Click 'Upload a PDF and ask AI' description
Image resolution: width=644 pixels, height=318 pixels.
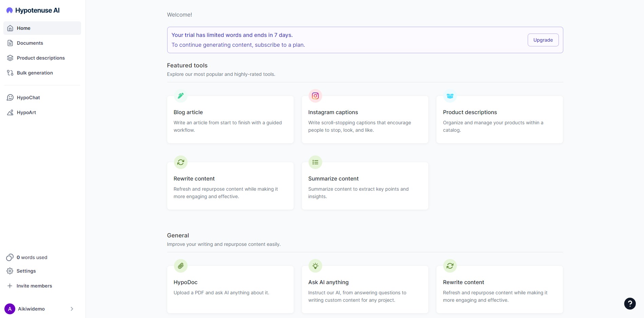tap(221, 293)
